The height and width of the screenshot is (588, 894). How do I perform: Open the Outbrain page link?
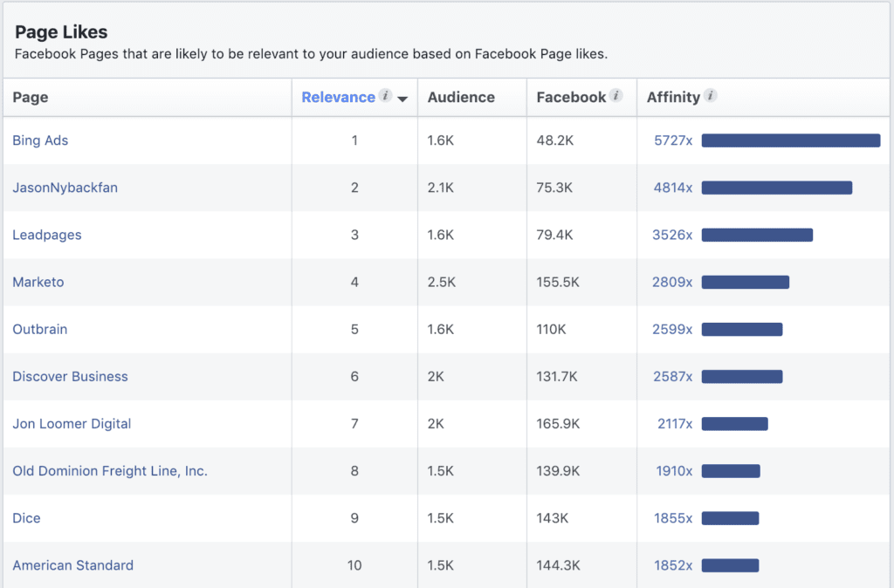click(40, 329)
